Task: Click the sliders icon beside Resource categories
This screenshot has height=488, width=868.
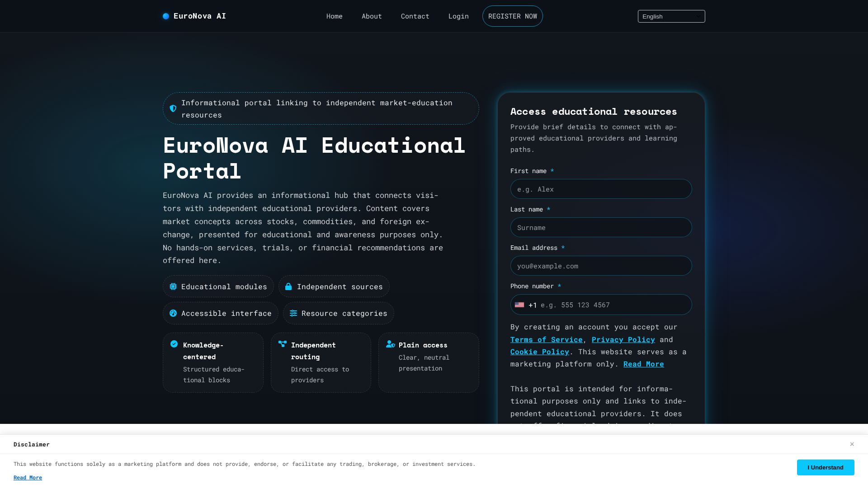Action: click(x=293, y=313)
